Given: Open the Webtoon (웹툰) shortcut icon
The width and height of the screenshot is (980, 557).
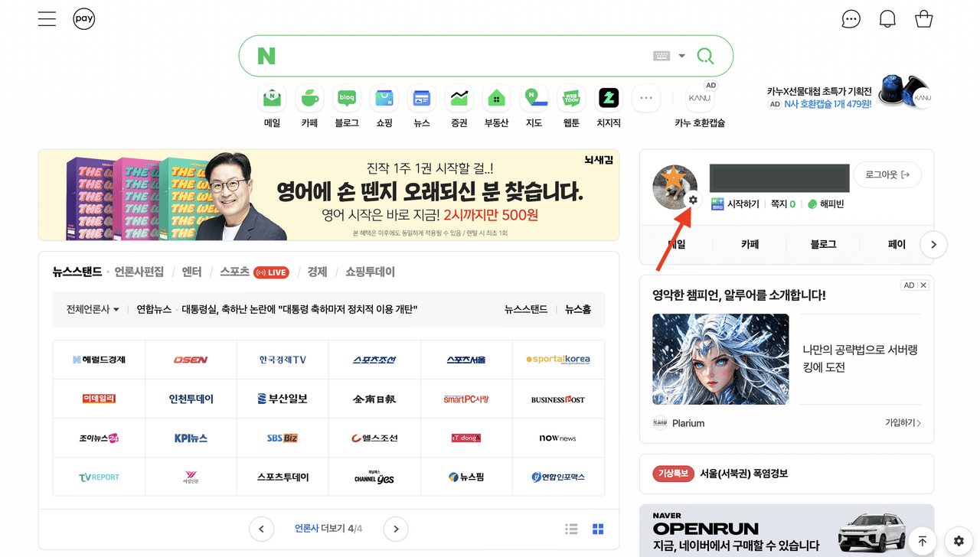Looking at the screenshot, I should 571,99.
